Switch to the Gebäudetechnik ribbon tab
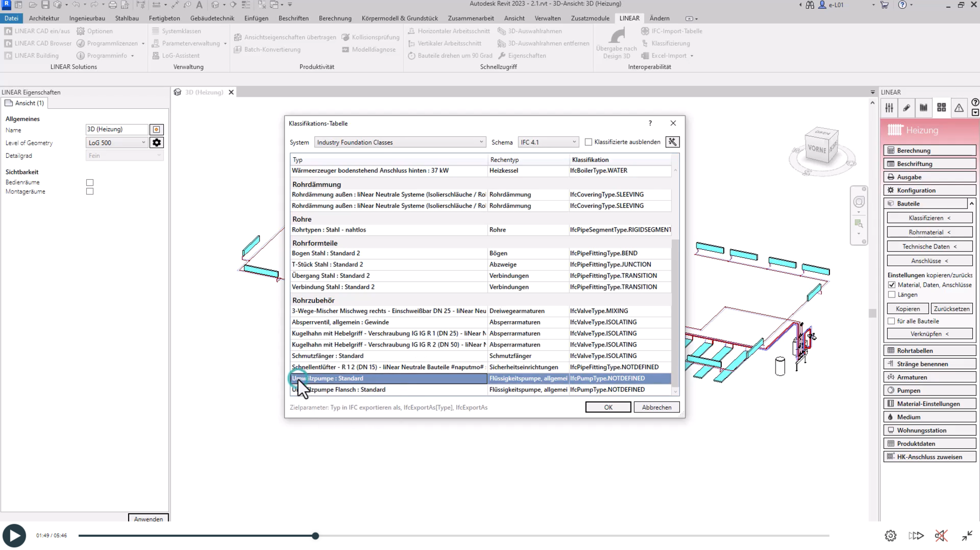The height and width of the screenshot is (550, 980). (212, 18)
